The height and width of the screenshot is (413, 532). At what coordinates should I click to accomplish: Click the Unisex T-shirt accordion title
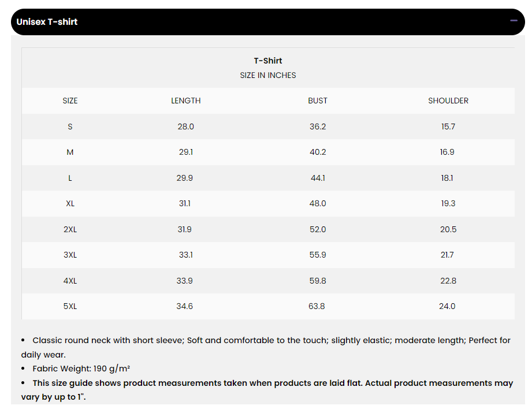[47, 22]
